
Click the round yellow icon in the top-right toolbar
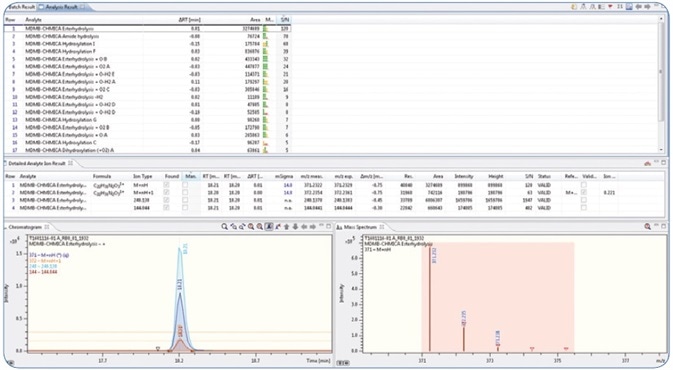574,7
